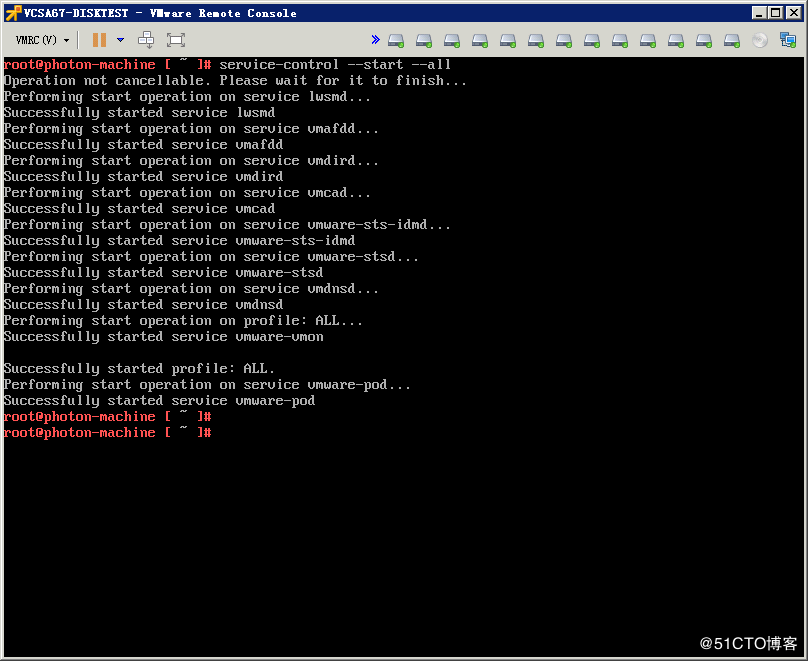Click 'Performing start operation on service vmcad...'

[x=187, y=192]
